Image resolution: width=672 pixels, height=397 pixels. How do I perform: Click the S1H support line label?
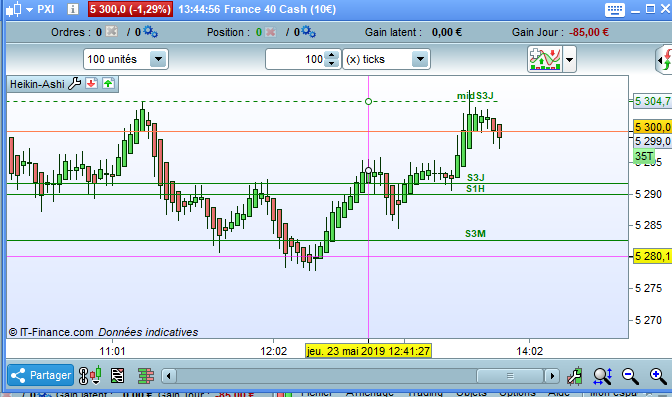coord(476,189)
